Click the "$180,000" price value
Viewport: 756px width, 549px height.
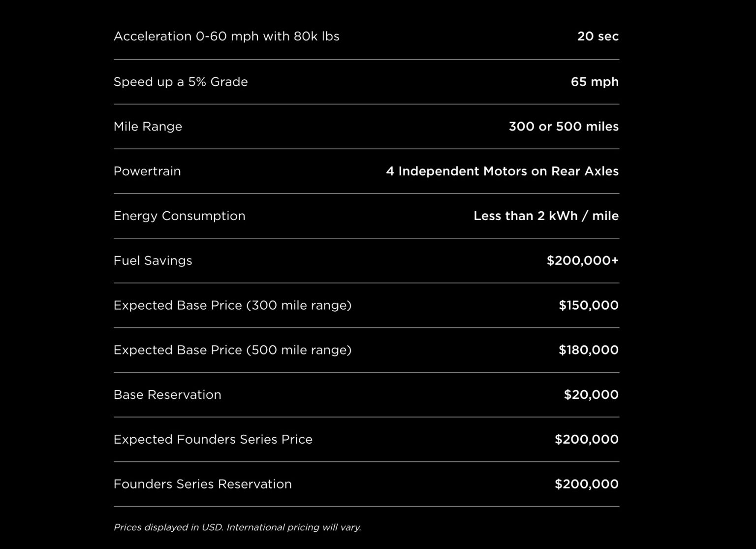click(x=588, y=350)
